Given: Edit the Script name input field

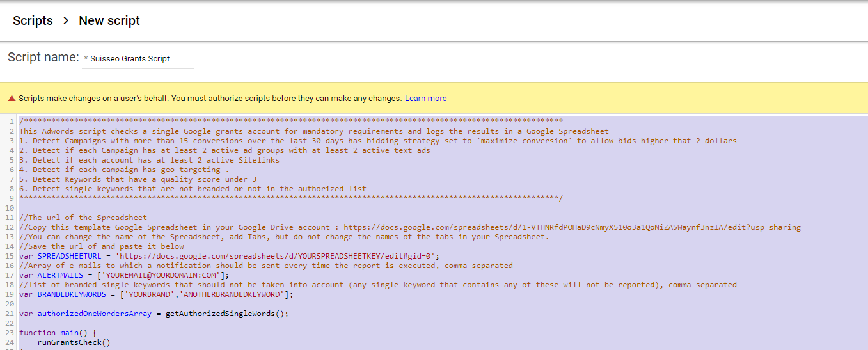Looking at the screenshot, I should point(138,58).
